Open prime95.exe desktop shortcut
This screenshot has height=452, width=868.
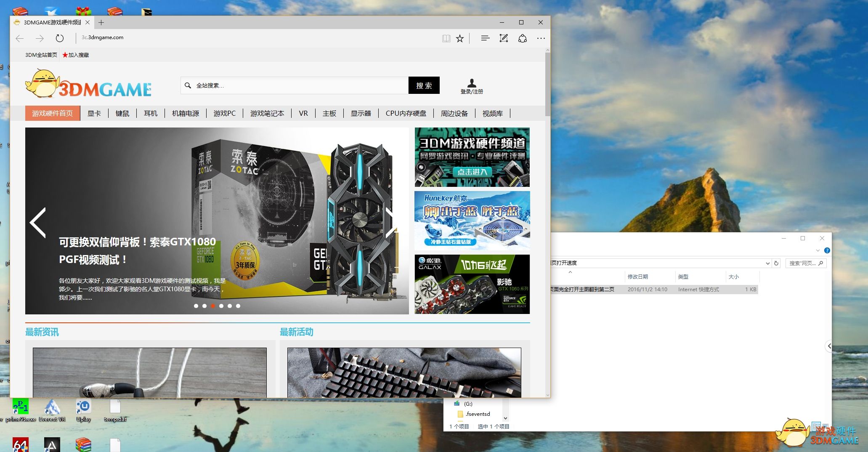[x=20, y=410]
